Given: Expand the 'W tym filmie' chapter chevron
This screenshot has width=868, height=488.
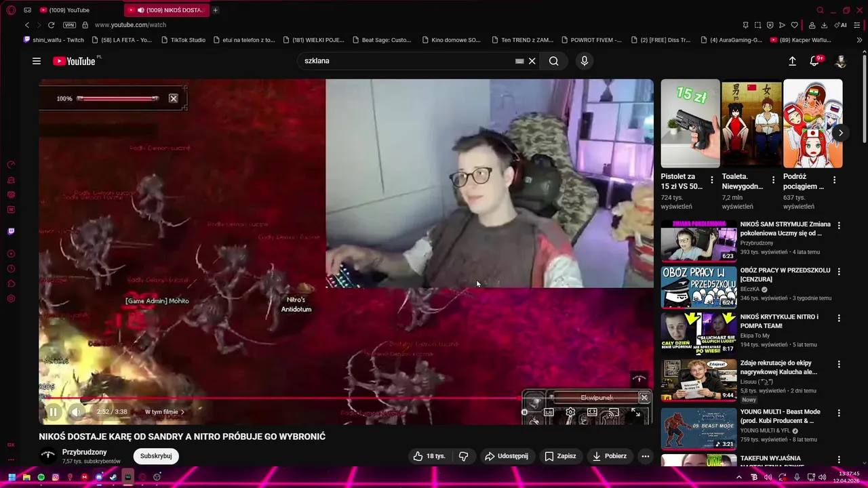Looking at the screenshot, I should click(182, 412).
